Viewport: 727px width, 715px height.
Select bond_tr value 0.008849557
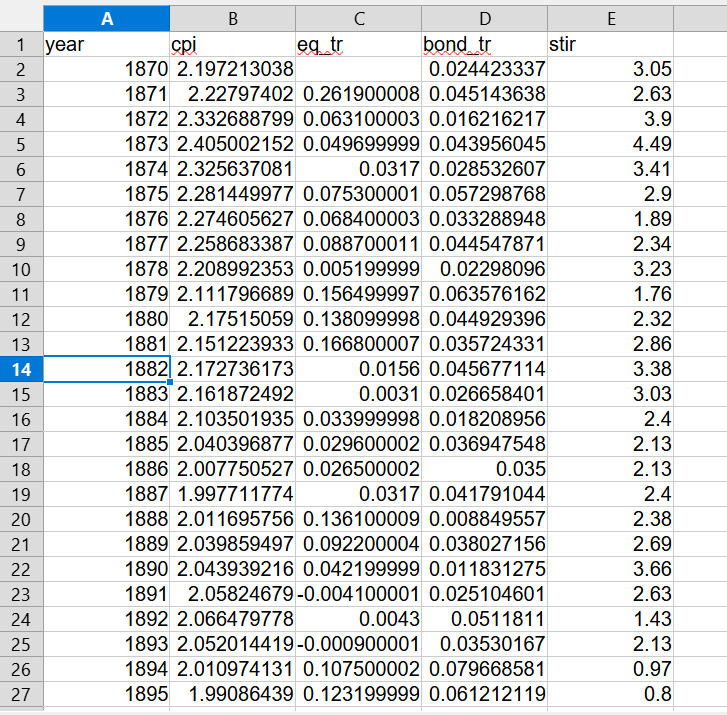485,519
